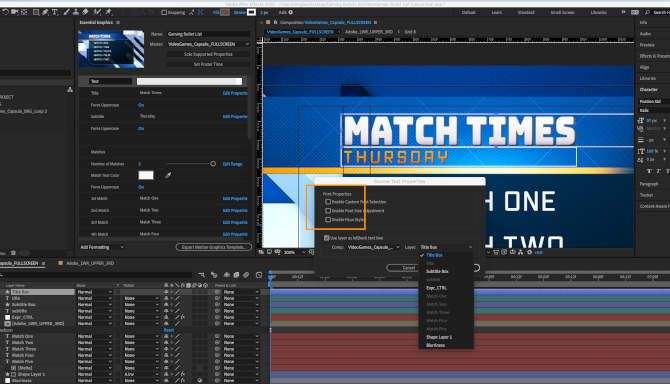Image resolution: width=670 pixels, height=384 pixels.
Task: Select the Type tool in the toolbar
Action: 55,12
